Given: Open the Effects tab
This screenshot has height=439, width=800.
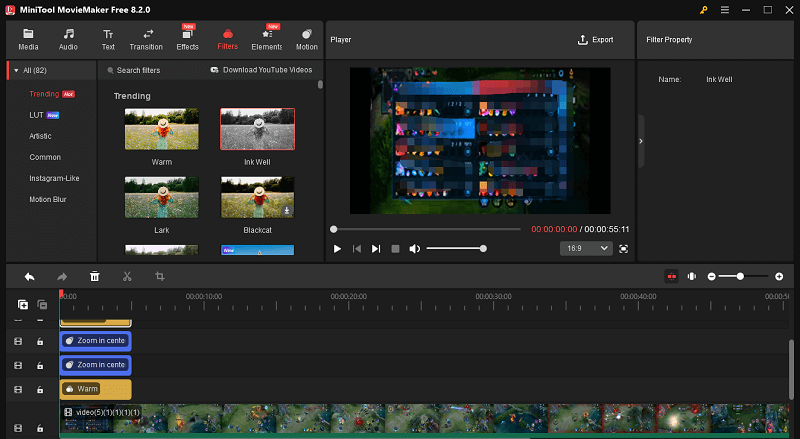Looking at the screenshot, I should [187, 39].
